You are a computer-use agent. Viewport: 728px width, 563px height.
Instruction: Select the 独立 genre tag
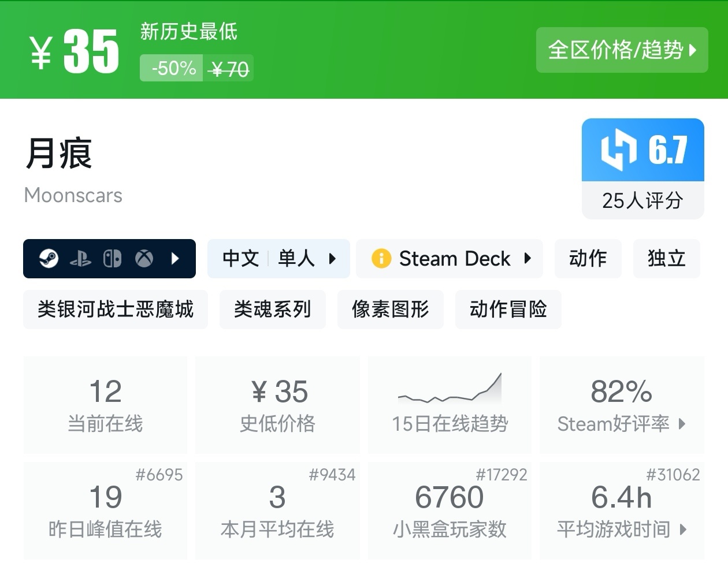point(666,259)
